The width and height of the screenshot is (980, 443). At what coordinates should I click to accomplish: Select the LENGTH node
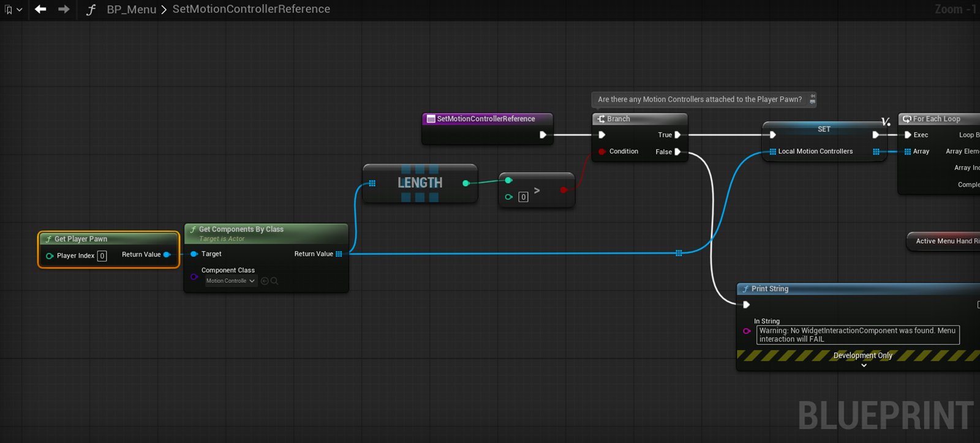point(420,183)
